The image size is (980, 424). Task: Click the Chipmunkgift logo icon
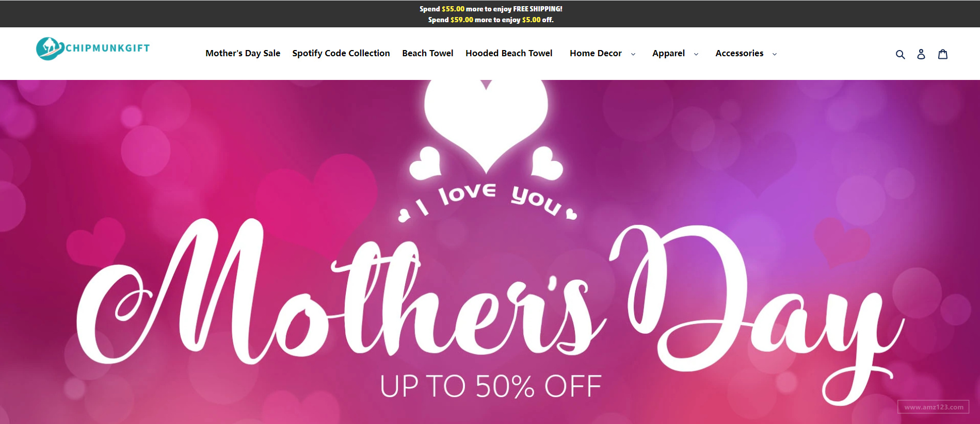coord(50,48)
